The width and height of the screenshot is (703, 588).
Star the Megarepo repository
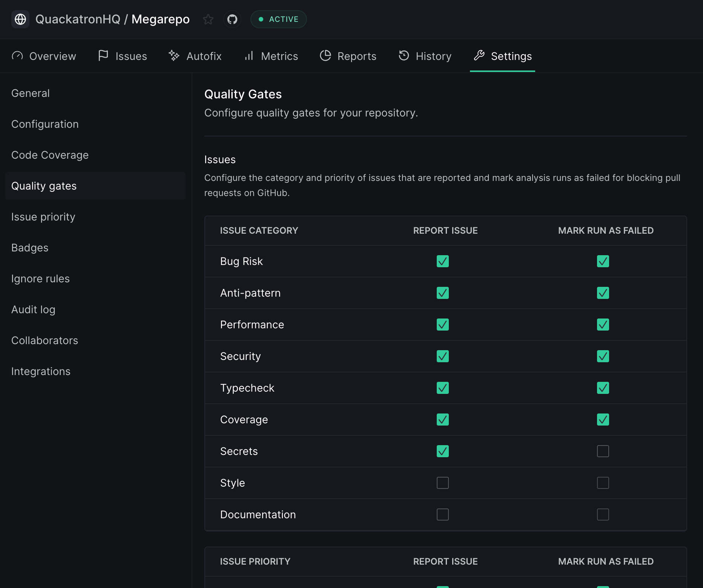(x=208, y=19)
